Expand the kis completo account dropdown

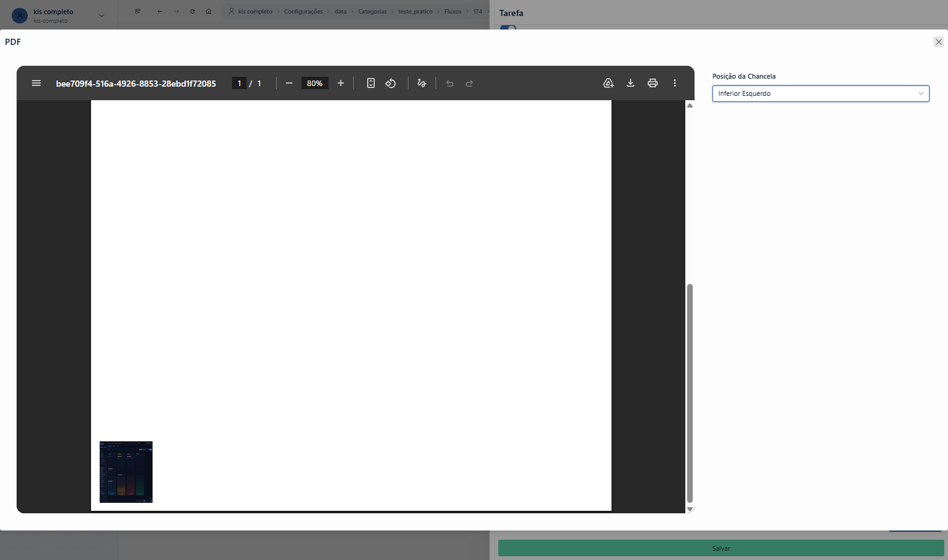click(102, 15)
